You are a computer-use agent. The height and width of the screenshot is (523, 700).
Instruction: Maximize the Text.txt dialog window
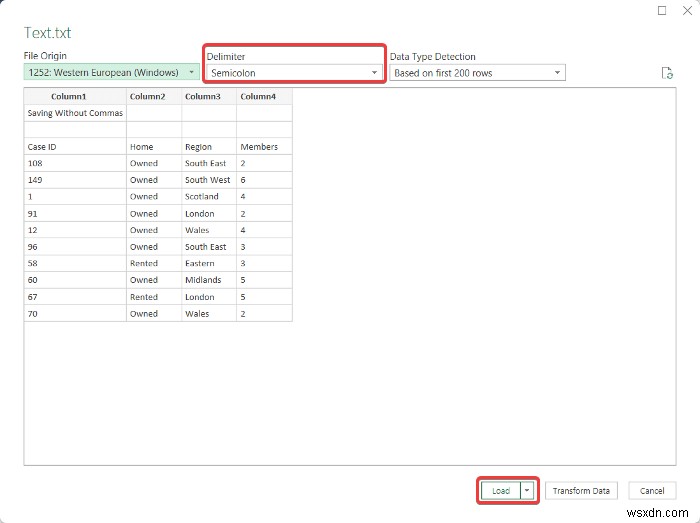click(x=662, y=10)
